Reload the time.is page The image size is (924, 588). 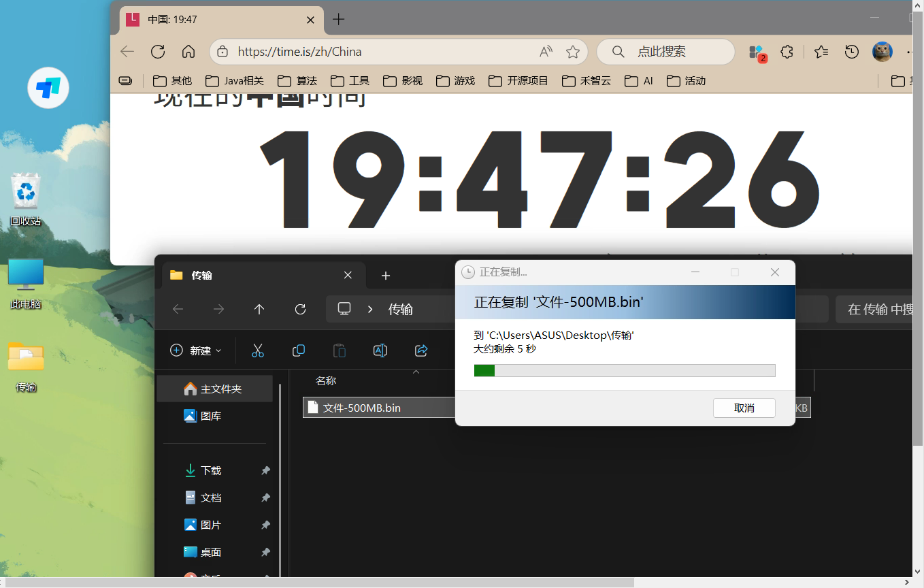coord(158,52)
